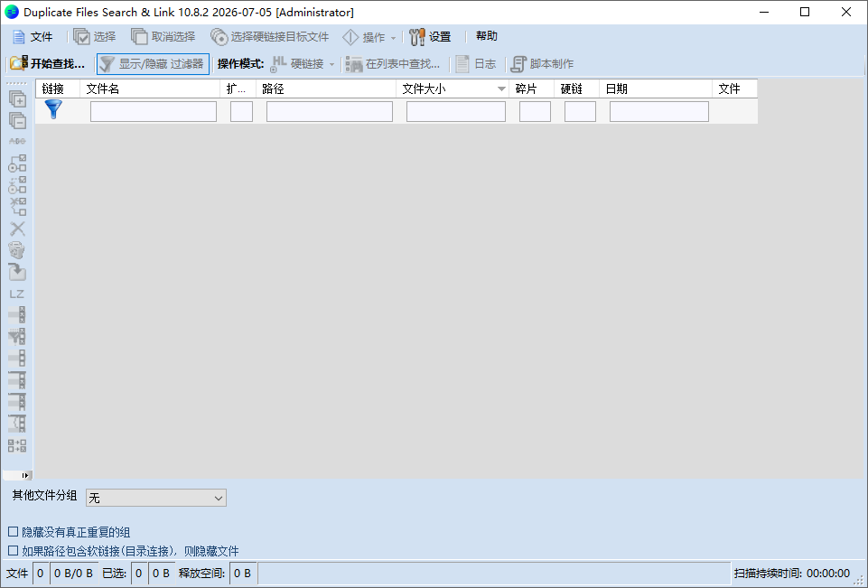Focus the 文件大小 filter input field
Image resolution: width=868 pixels, height=588 pixels.
pos(456,111)
